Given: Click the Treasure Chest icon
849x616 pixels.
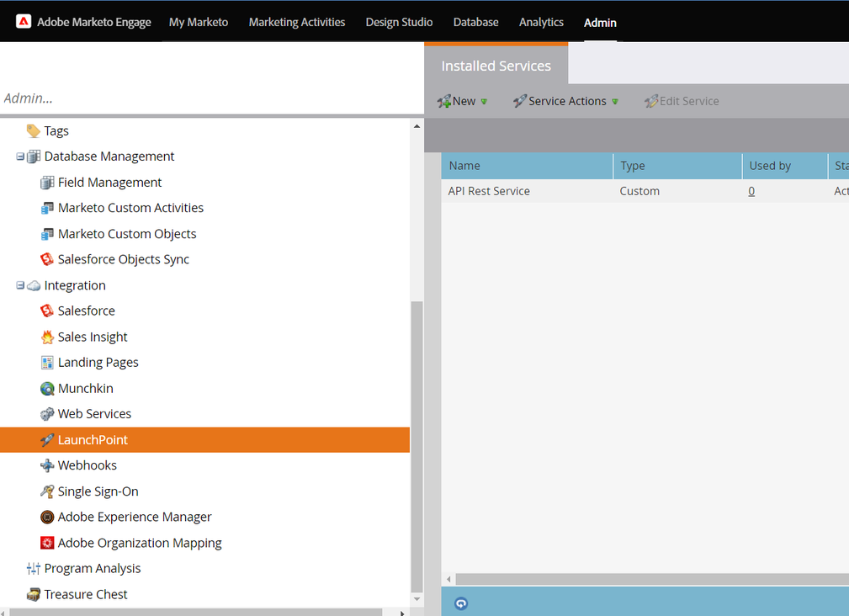Looking at the screenshot, I should (x=33, y=594).
